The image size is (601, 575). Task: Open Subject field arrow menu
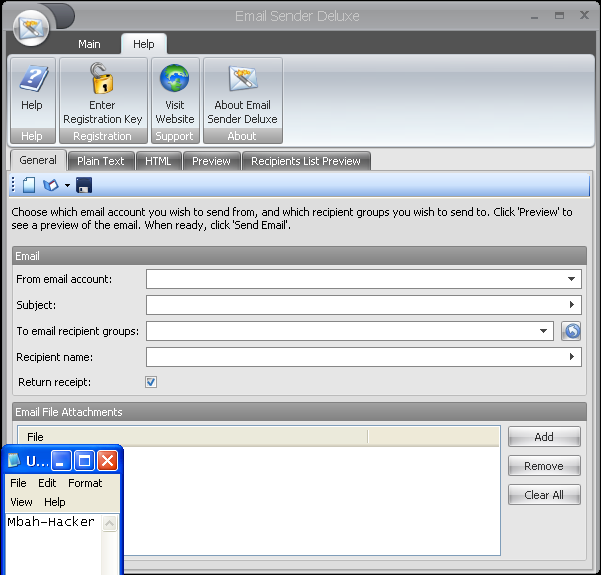click(x=572, y=305)
